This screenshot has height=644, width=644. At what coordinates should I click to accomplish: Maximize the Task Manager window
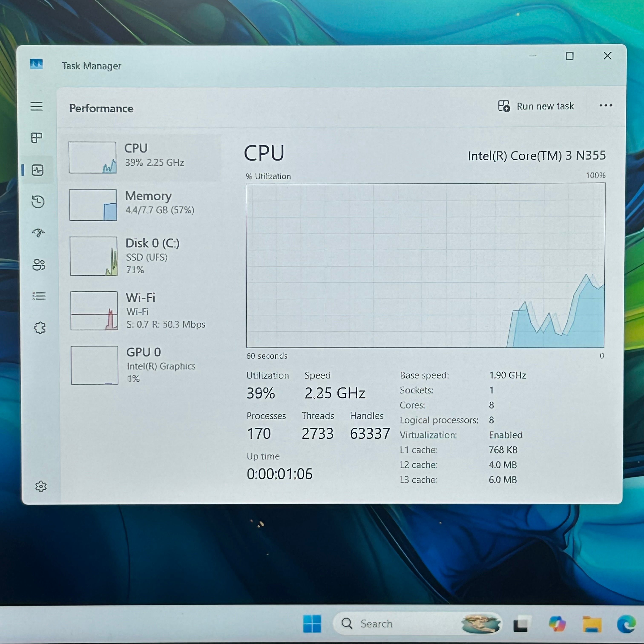[x=570, y=56]
